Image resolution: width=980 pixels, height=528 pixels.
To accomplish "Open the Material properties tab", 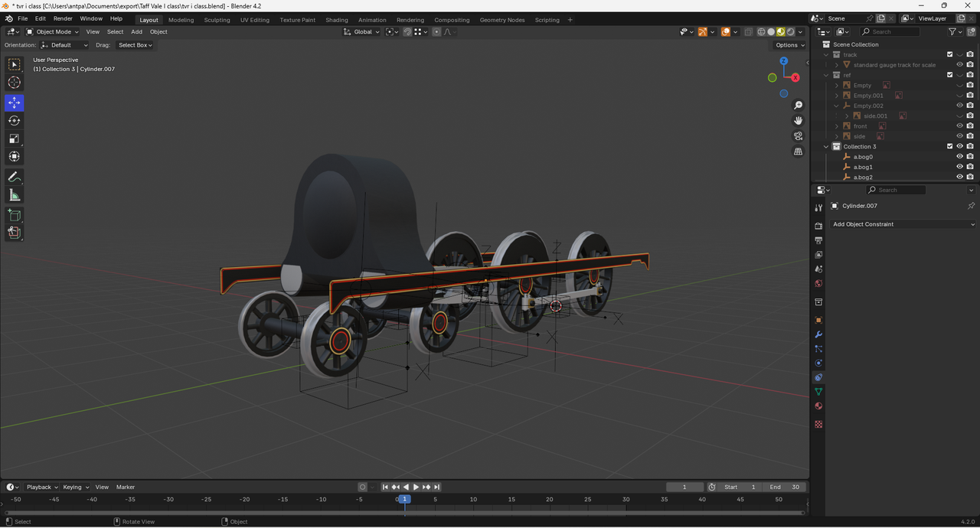I will tap(818, 406).
